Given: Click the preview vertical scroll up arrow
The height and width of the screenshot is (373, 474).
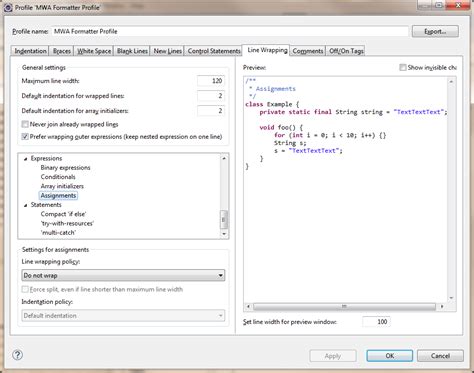Looking at the screenshot, I should coord(451,82).
